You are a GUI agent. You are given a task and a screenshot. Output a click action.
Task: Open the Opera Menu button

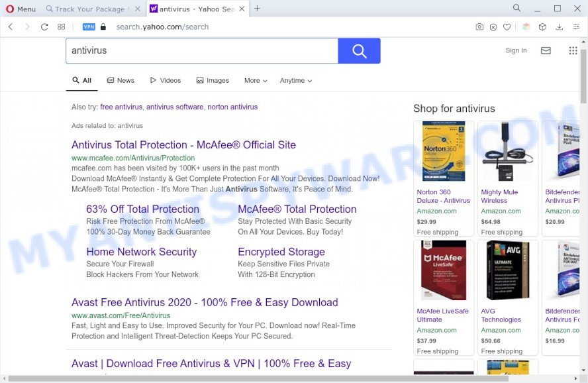tap(21, 9)
